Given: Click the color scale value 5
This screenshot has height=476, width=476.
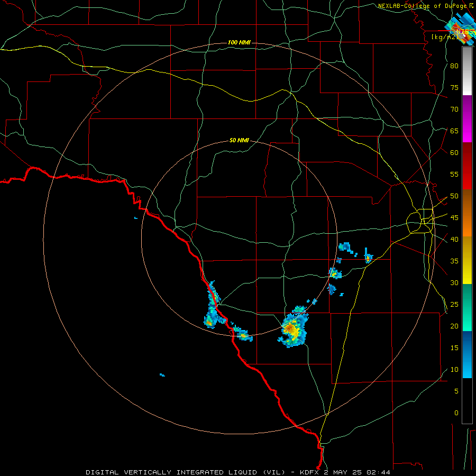Looking at the screenshot, I should 456,391.
